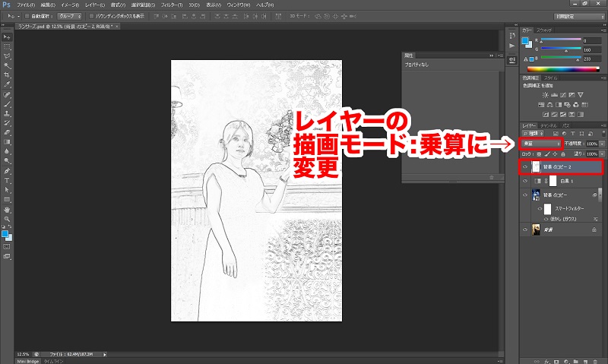Select the Pen tool
Screen dimensions: 608x364
pos(7,171)
